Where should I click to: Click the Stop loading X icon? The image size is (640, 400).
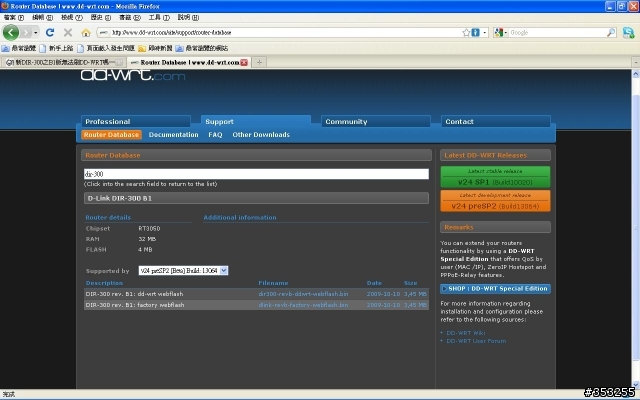(68, 33)
